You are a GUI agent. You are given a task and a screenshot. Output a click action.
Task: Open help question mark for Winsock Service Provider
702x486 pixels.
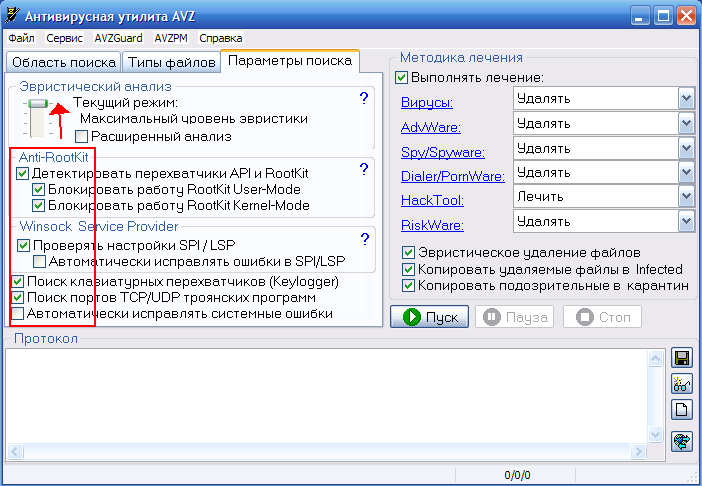click(x=364, y=239)
